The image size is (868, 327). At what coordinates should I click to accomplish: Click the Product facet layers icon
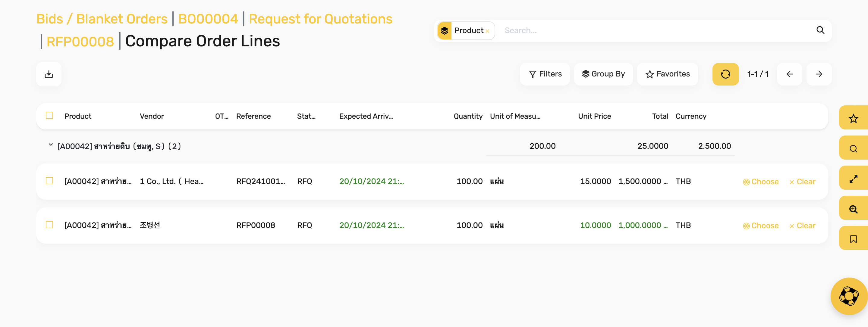click(x=445, y=31)
